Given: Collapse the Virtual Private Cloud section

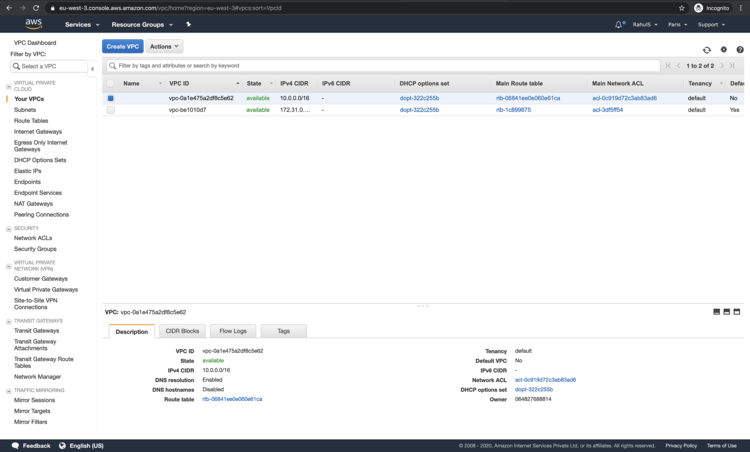Looking at the screenshot, I should click(9, 87).
